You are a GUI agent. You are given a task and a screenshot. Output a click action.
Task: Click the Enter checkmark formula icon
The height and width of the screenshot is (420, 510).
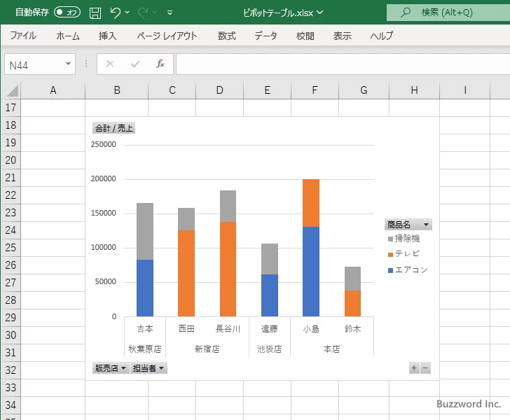tap(135, 64)
